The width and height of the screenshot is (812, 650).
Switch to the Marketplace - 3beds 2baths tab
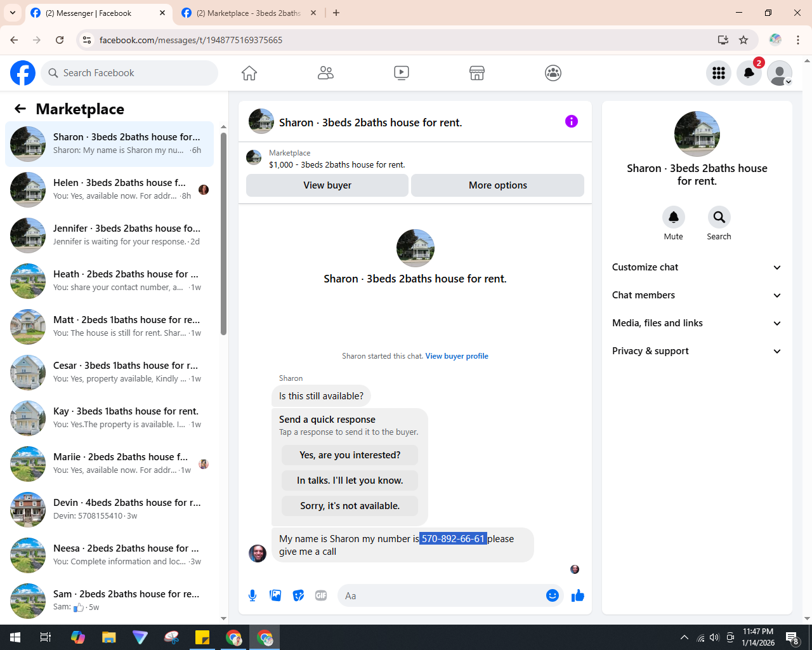point(249,13)
